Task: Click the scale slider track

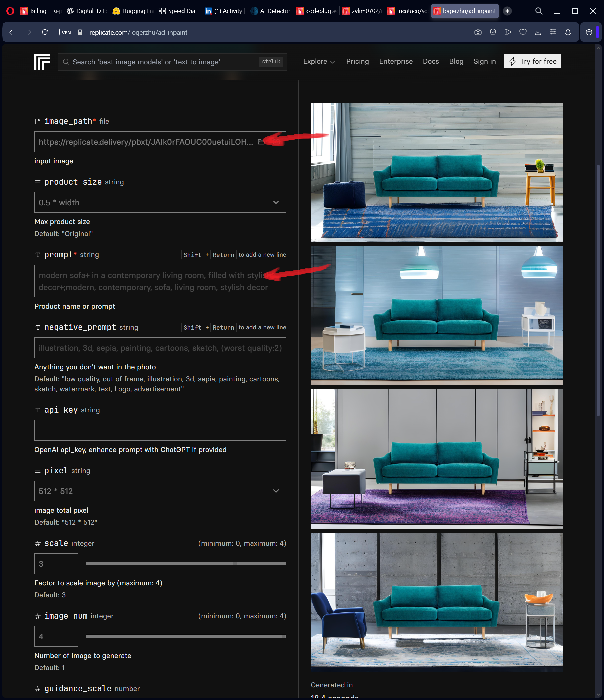Action: 186,564
